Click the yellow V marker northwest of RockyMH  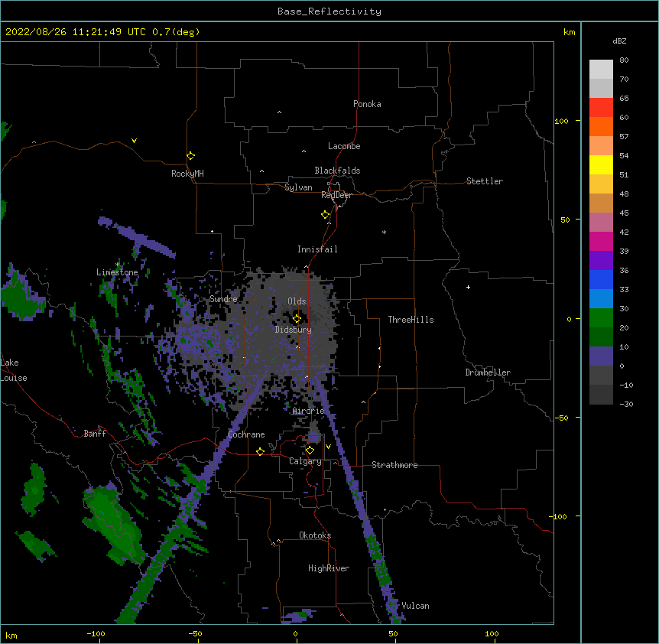134,141
